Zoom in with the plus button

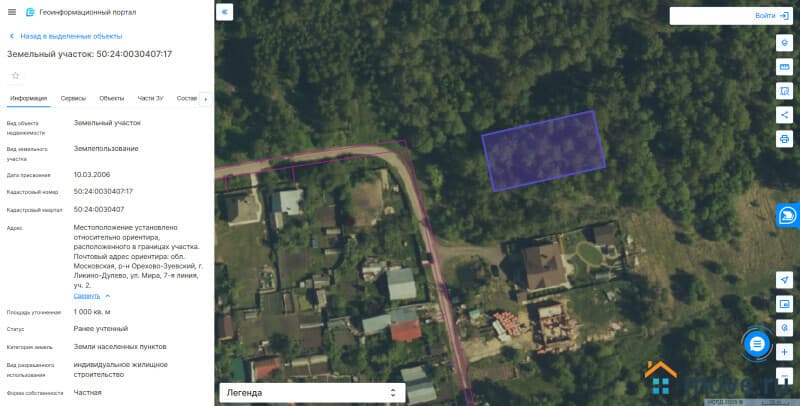coord(784,352)
